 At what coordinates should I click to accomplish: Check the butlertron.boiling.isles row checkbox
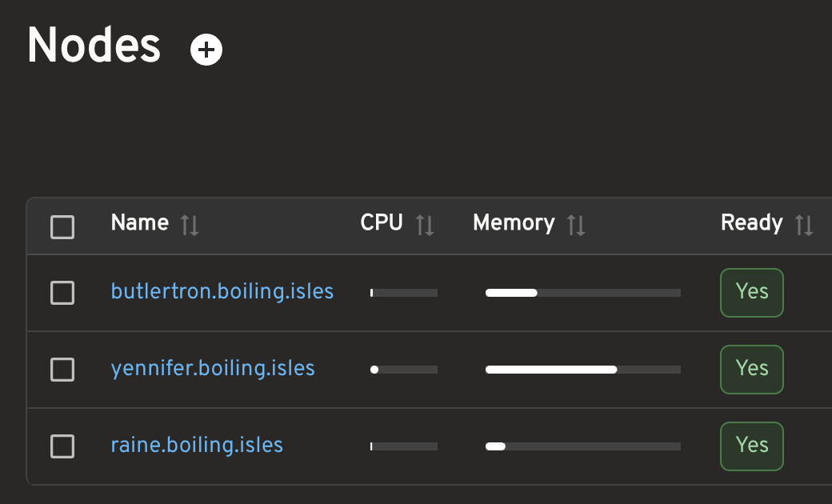62,293
